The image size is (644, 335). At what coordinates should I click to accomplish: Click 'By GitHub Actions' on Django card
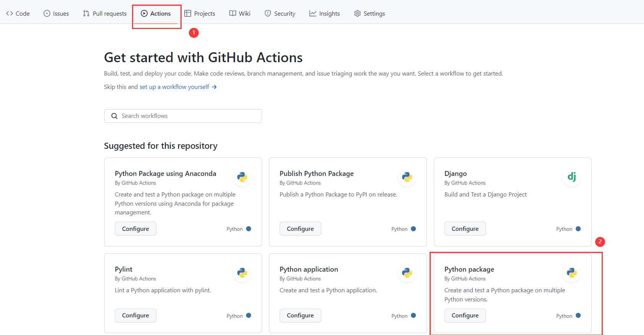(x=465, y=183)
